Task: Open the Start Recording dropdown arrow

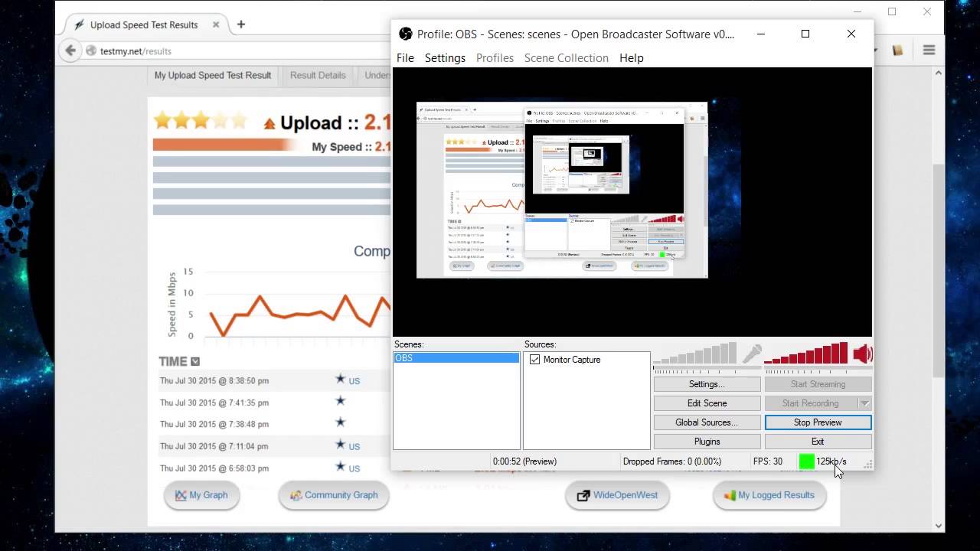Action: (x=864, y=403)
